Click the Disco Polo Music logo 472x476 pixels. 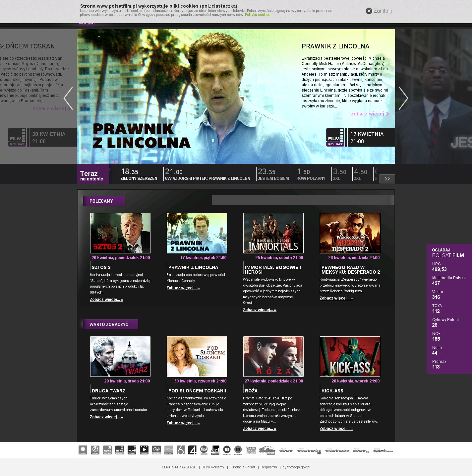(251, 450)
